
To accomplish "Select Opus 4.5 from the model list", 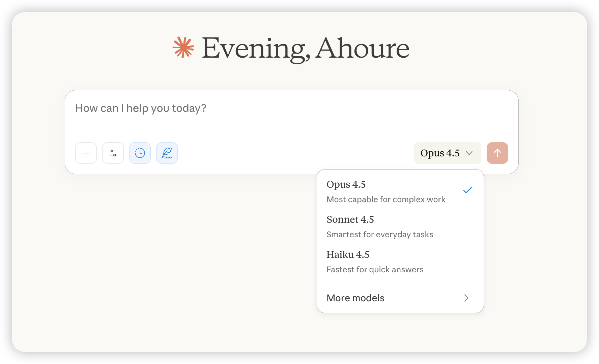I will pos(346,185).
